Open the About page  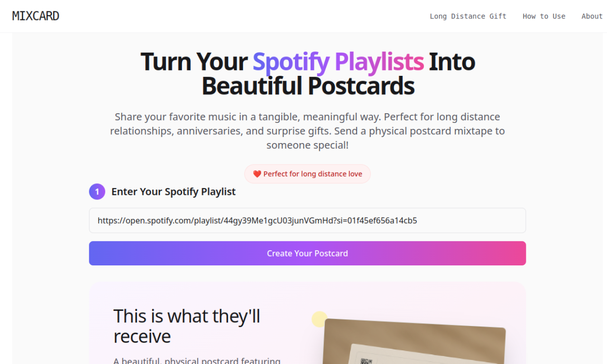coord(592,16)
